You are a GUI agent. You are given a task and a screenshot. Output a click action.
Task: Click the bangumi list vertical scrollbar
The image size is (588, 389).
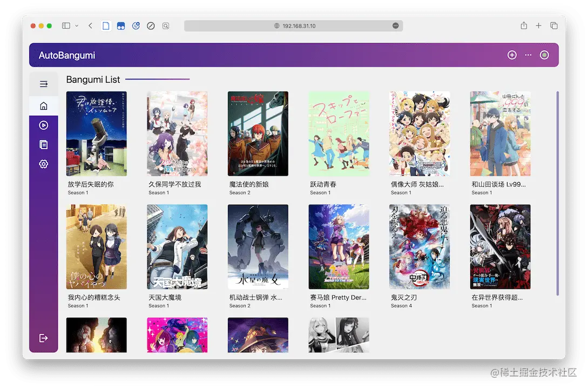558,193
